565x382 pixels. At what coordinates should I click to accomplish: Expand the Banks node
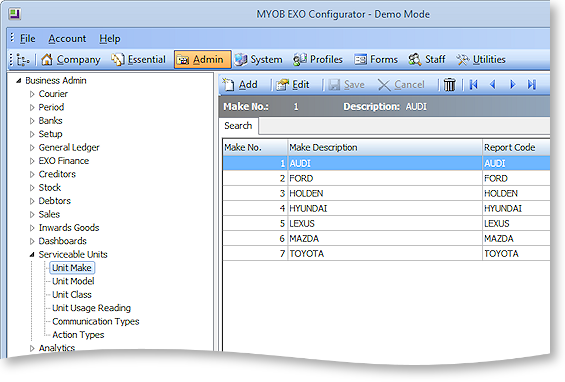(32, 121)
